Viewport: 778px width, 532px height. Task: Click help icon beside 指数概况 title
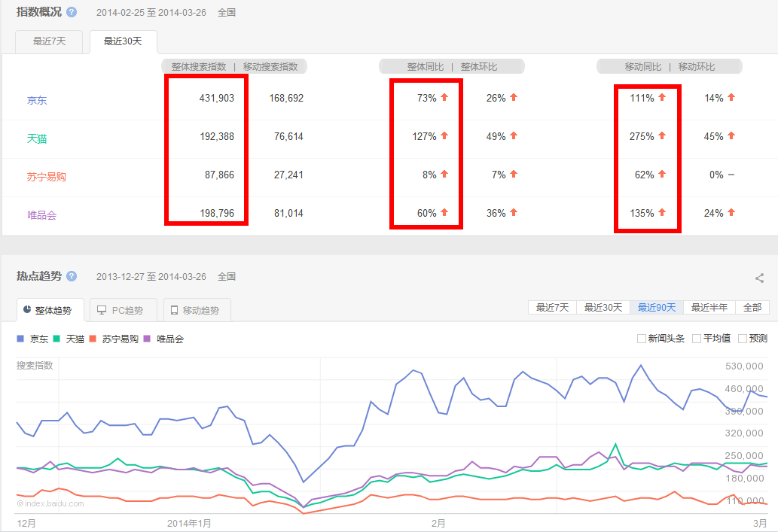(72, 12)
